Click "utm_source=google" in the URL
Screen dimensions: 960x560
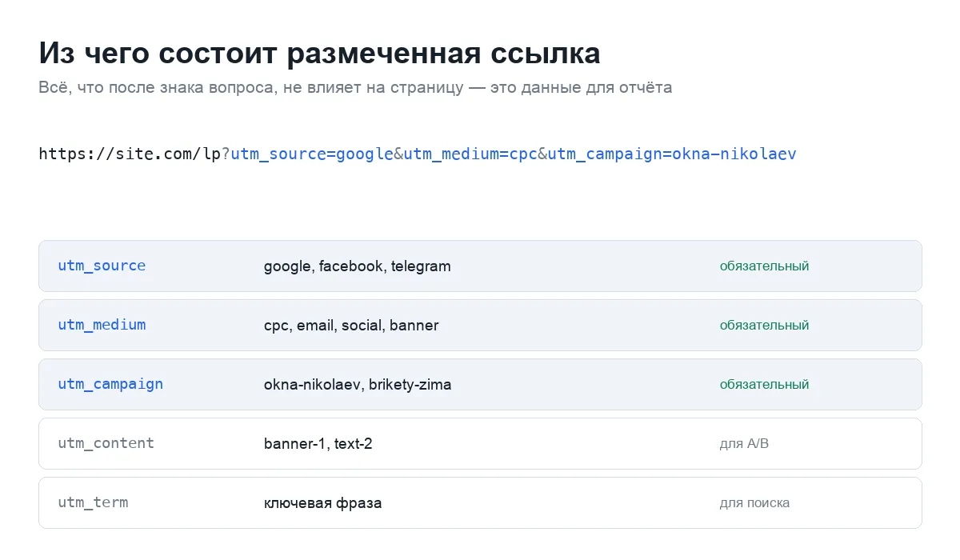pos(312,154)
